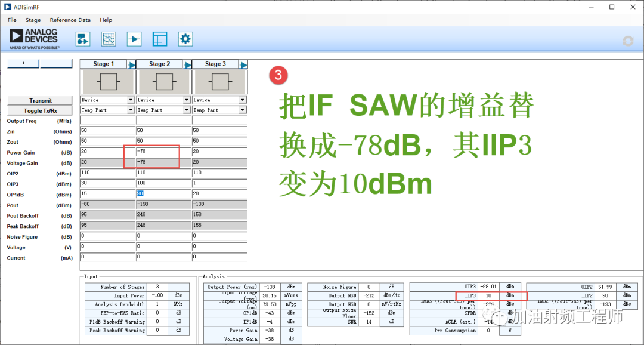The width and height of the screenshot is (644, 345).
Task: Open the chart graph toolbar icon
Action: 109,39
